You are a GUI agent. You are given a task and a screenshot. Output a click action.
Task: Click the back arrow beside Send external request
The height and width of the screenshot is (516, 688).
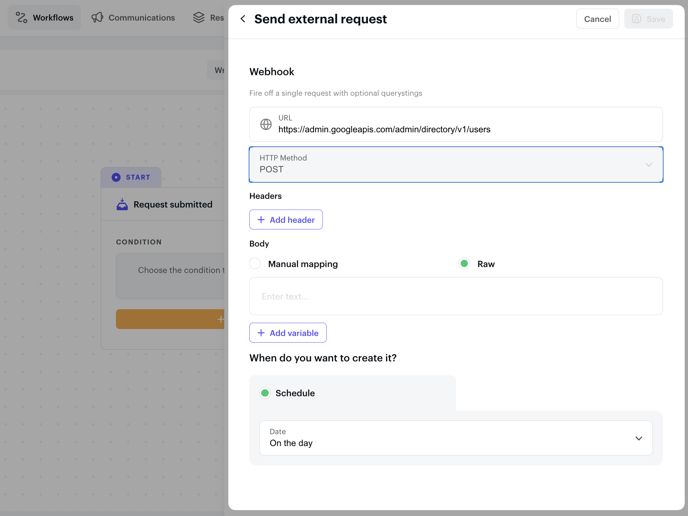tap(243, 19)
